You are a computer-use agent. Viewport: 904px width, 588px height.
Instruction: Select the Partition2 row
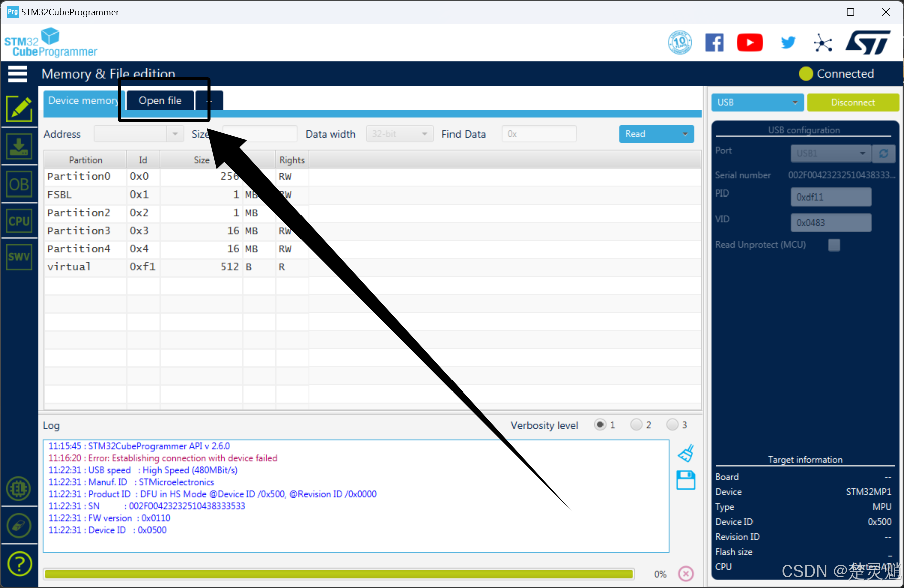(372, 213)
